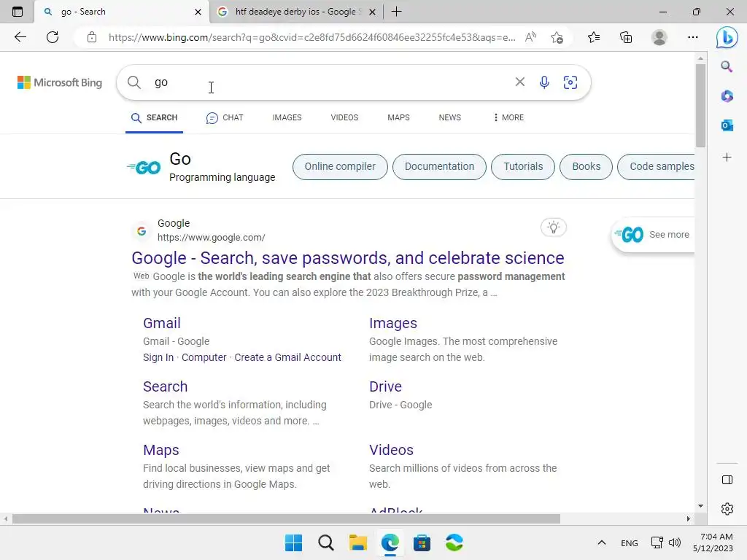Close the go - Search tab
The image size is (747, 560).
tap(198, 12)
